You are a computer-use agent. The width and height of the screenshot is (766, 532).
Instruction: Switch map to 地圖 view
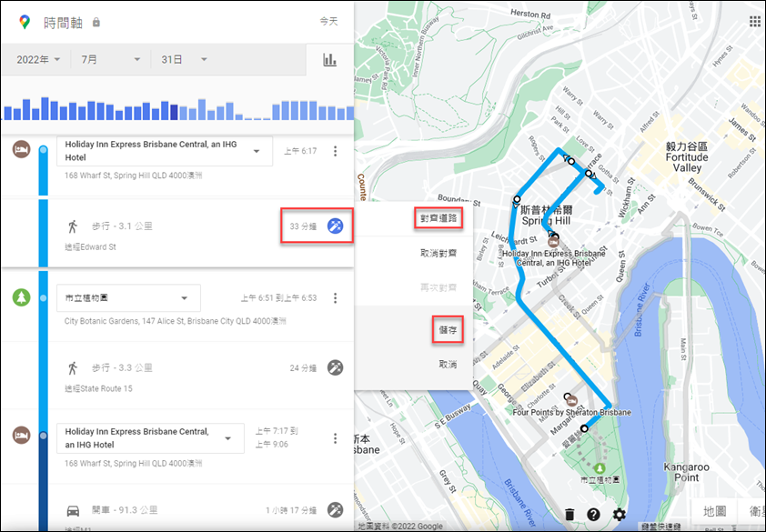click(714, 511)
